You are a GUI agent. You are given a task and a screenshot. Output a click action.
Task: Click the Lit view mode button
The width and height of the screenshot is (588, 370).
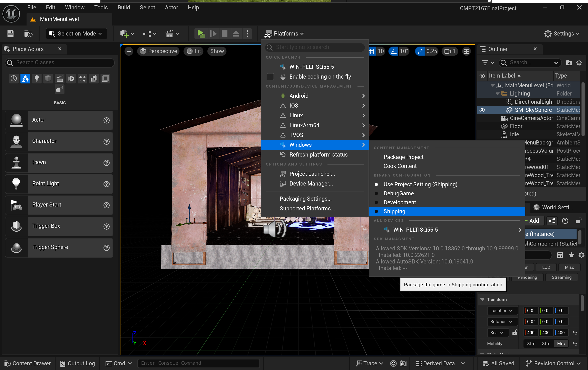194,51
